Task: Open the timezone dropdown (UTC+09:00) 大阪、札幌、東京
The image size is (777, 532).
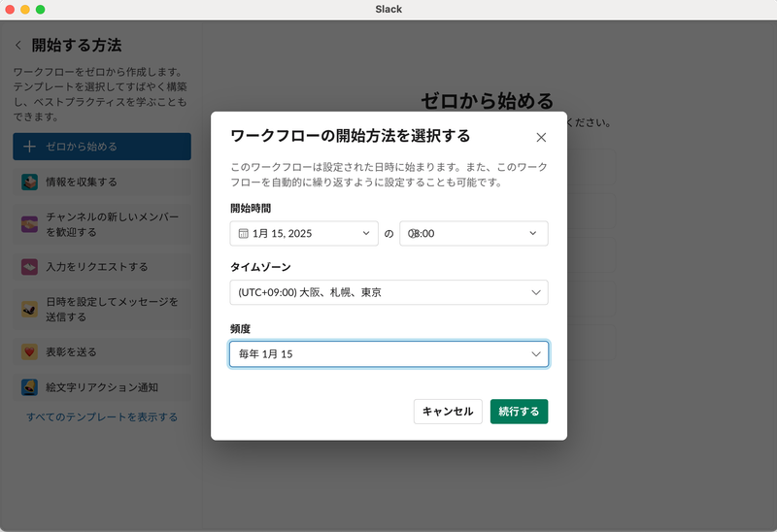Action: coord(389,292)
